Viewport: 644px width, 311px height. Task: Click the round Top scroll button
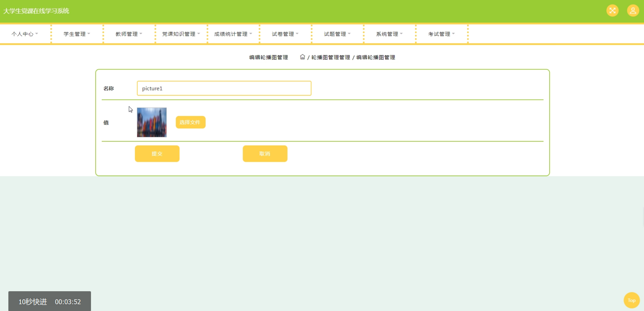(631, 300)
